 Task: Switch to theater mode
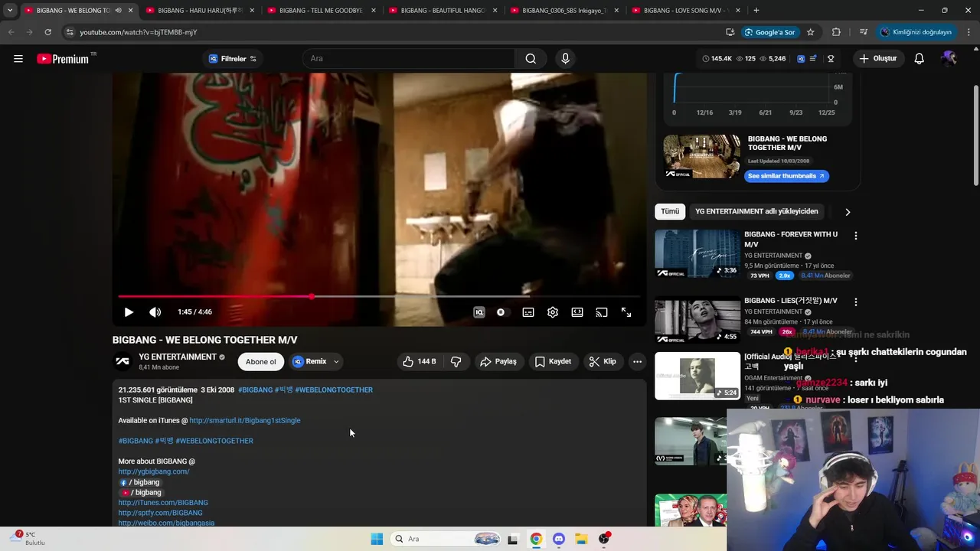tap(577, 312)
